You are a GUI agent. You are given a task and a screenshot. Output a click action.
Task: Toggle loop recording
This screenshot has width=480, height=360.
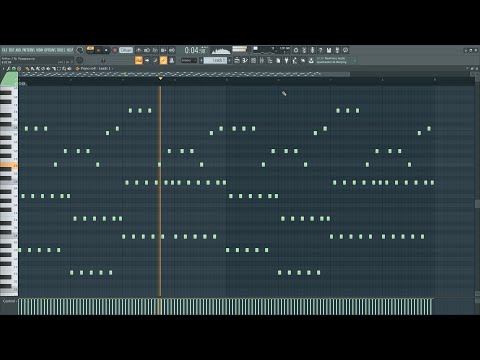tap(172, 50)
